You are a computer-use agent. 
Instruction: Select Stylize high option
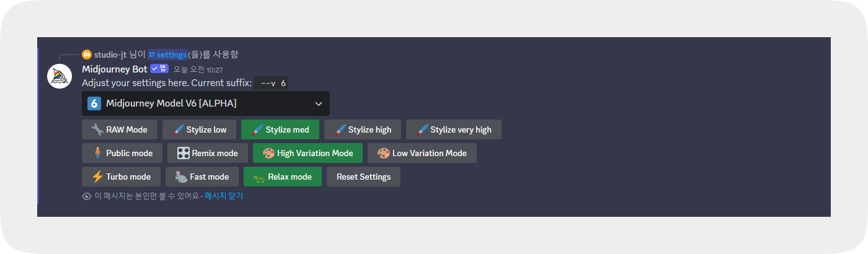point(363,129)
